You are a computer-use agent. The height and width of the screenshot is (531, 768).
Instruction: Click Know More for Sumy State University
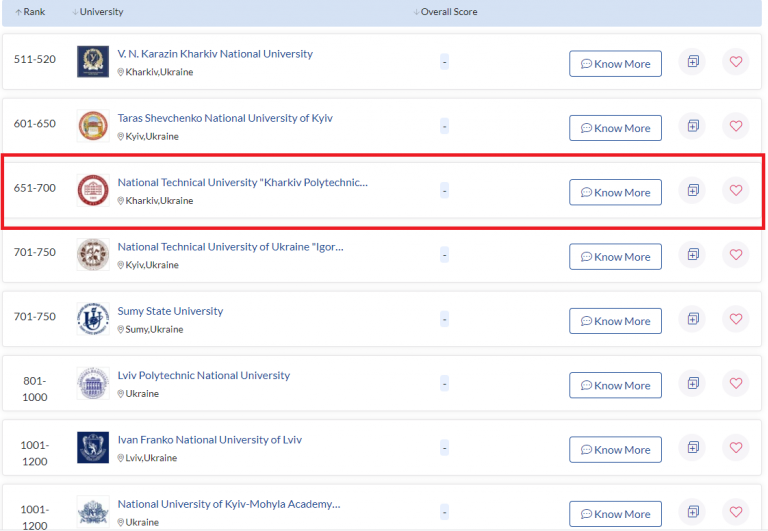point(615,321)
